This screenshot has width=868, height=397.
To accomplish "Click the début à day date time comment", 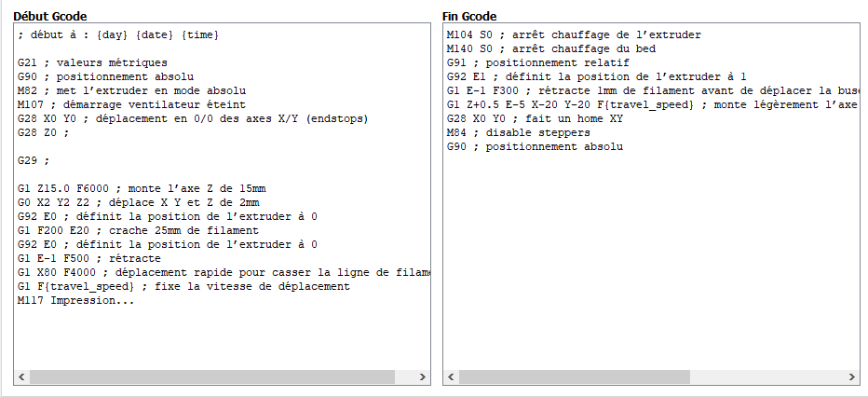I will 118,34.
